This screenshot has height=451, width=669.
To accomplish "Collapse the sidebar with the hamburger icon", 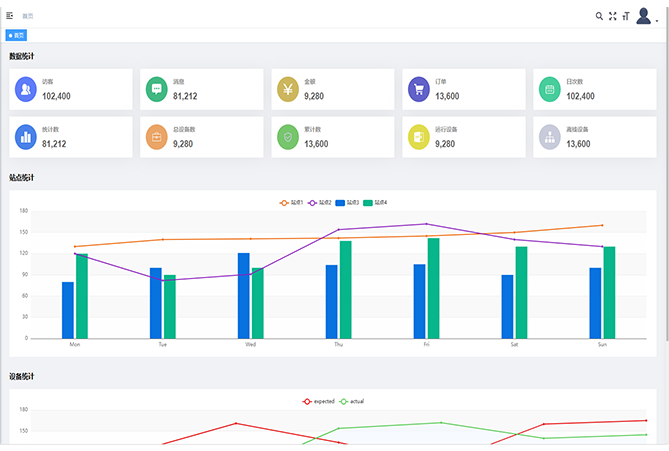I will tap(10, 16).
